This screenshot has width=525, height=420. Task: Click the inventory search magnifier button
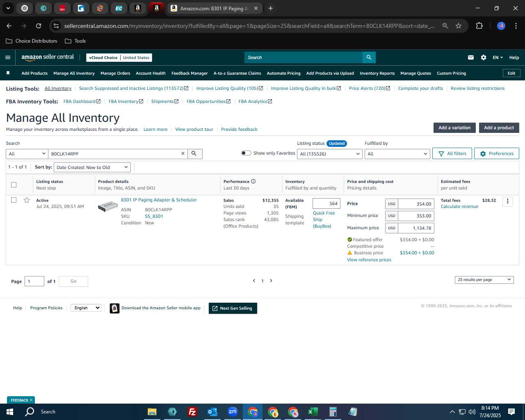click(194, 154)
